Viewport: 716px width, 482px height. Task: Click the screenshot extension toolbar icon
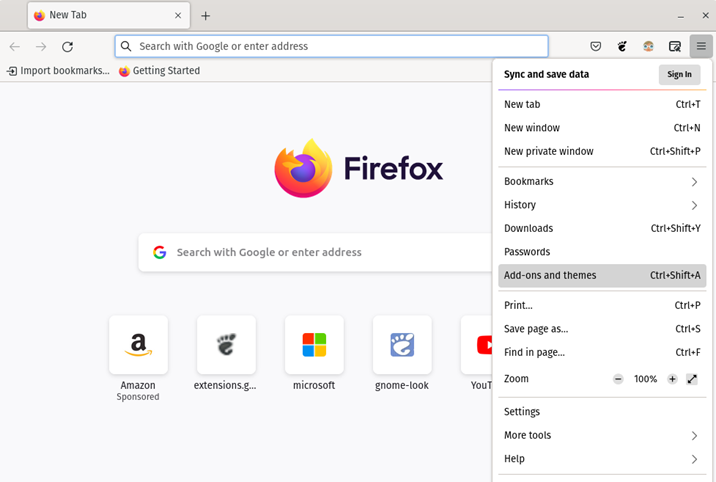(675, 46)
